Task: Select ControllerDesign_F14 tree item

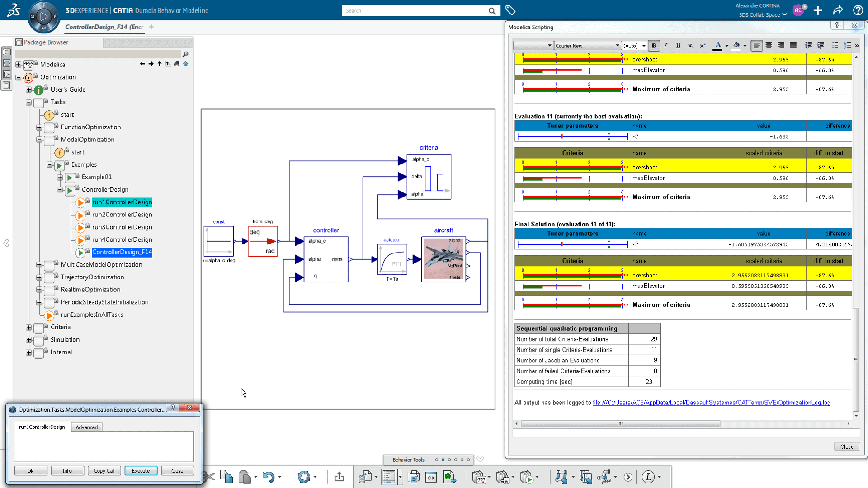Action: pyautogui.click(x=122, y=251)
